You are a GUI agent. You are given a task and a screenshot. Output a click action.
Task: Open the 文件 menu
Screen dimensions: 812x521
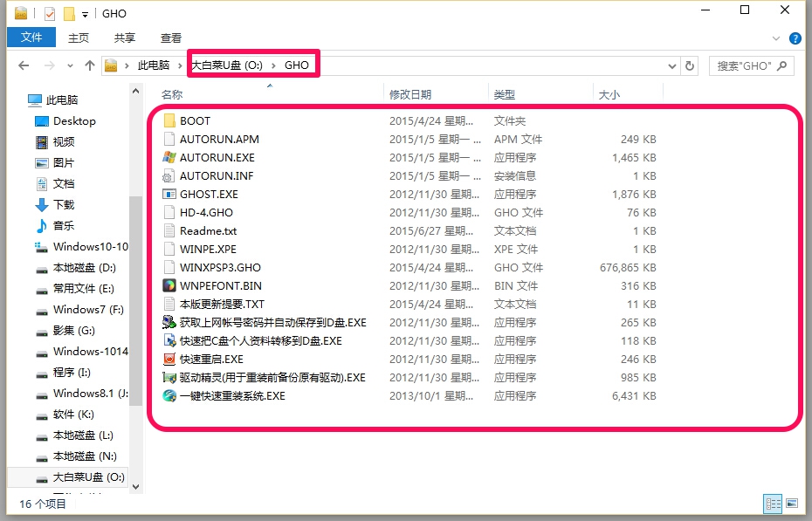pyautogui.click(x=31, y=38)
